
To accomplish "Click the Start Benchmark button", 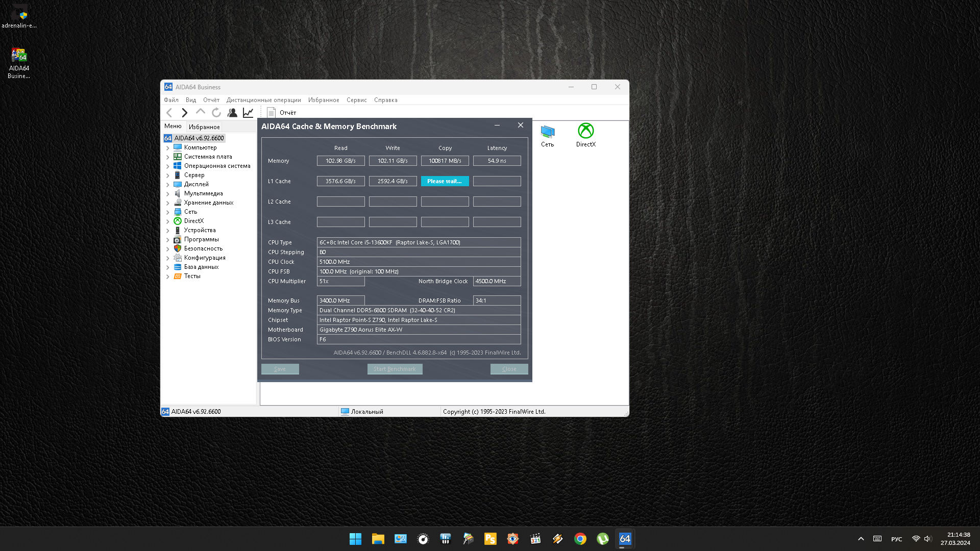I will 395,369.
